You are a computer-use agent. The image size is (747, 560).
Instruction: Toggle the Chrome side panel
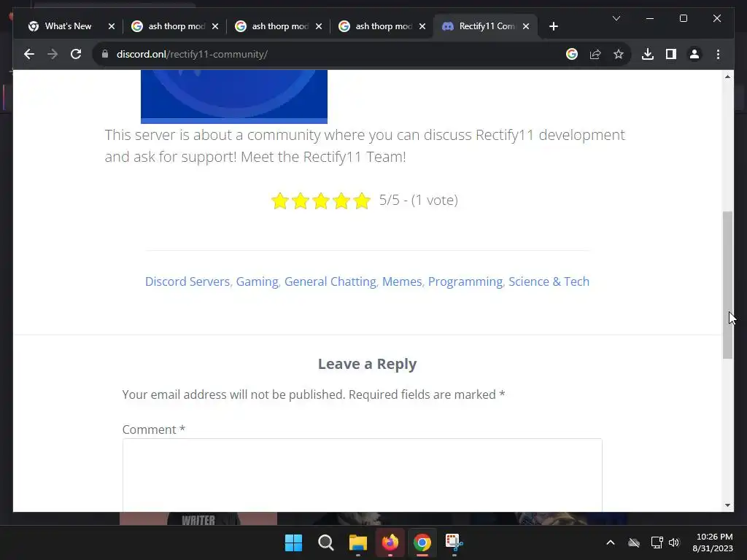click(x=671, y=54)
